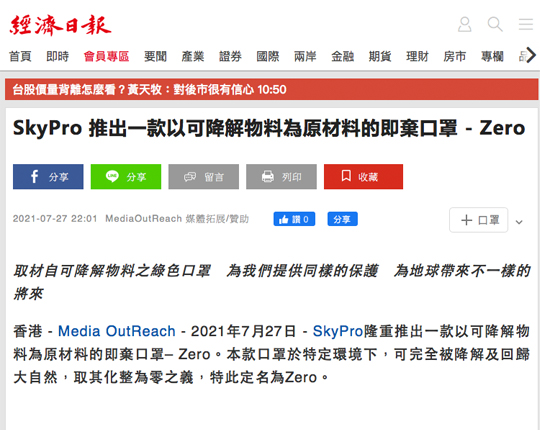
Task: Open comments with 留言 button
Action: (x=204, y=177)
